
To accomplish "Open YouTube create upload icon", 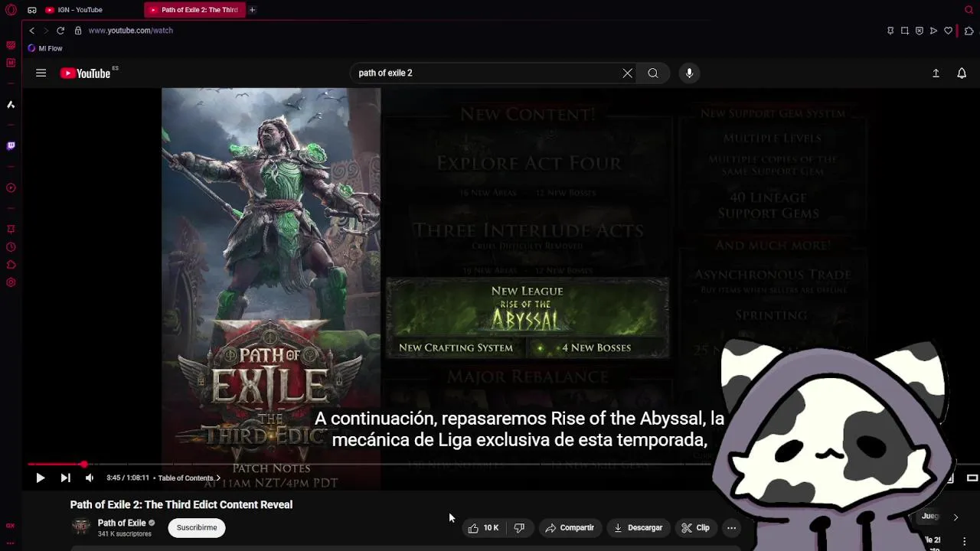I will (x=936, y=73).
